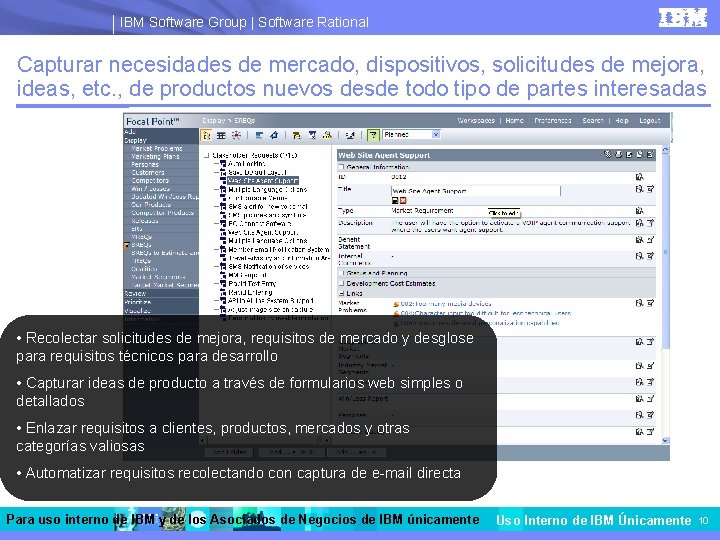Click the blue align-bars toolbar icon
This screenshot has width=720, height=540.
click(259, 135)
